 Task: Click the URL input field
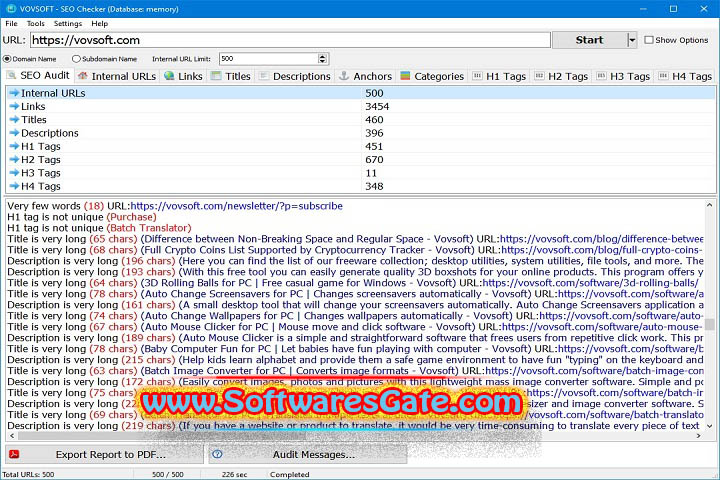click(290, 40)
